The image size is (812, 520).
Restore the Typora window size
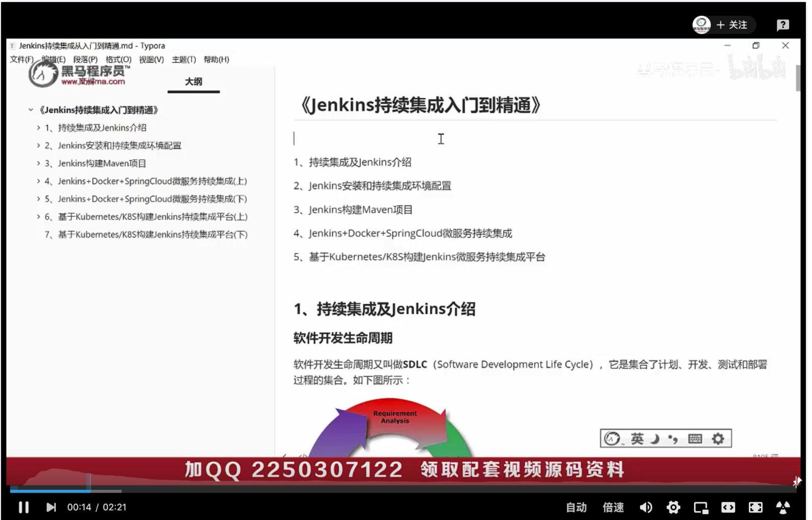pos(756,45)
